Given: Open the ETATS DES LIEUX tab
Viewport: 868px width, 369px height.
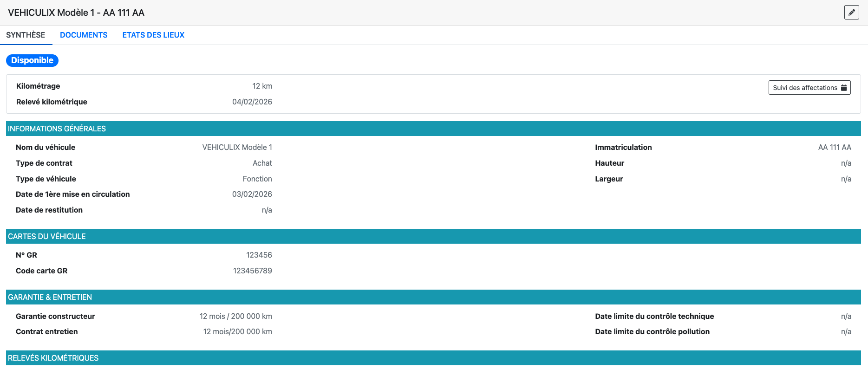Looking at the screenshot, I should pyautogui.click(x=153, y=35).
